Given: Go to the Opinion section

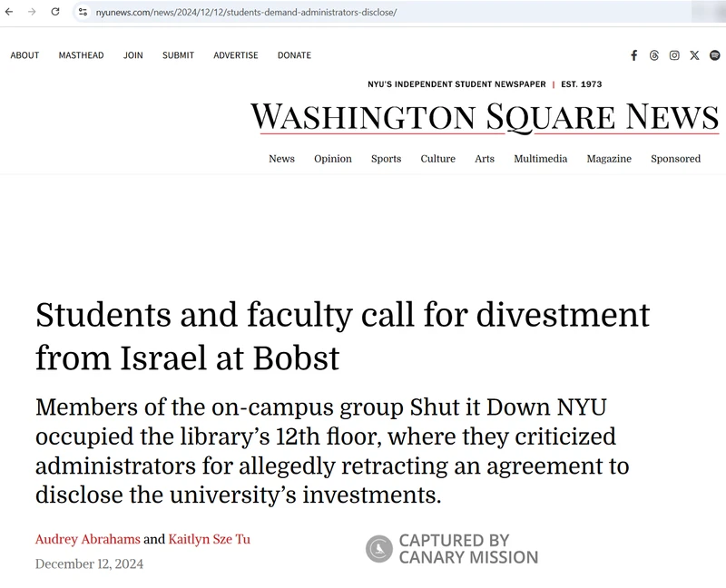Looking at the screenshot, I should tap(333, 159).
